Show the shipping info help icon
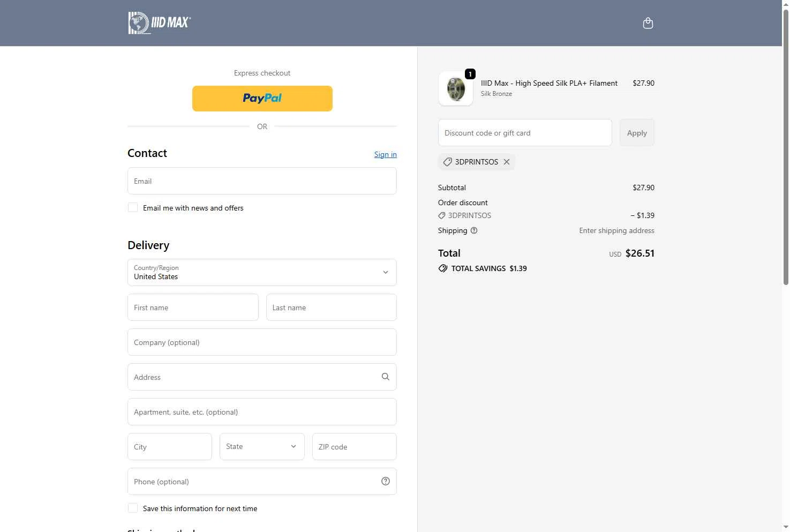790x532 pixels. [473, 230]
